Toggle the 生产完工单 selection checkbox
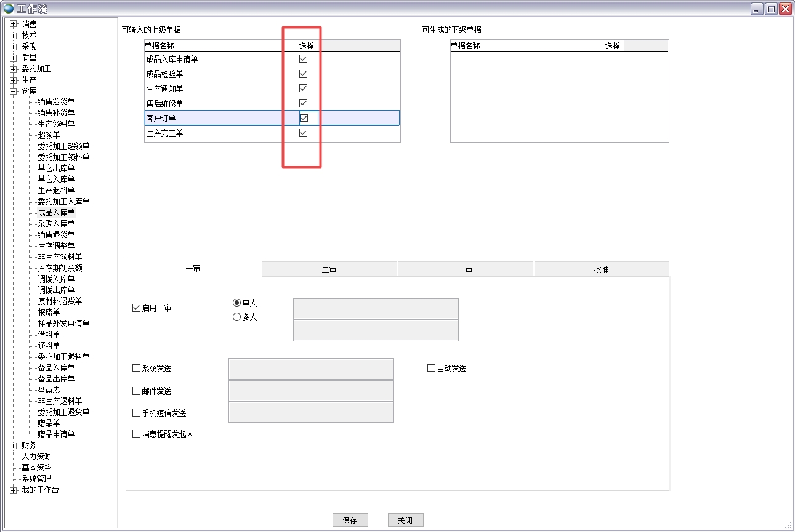The width and height of the screenshot is (795, 532). (x=303, y=133)
